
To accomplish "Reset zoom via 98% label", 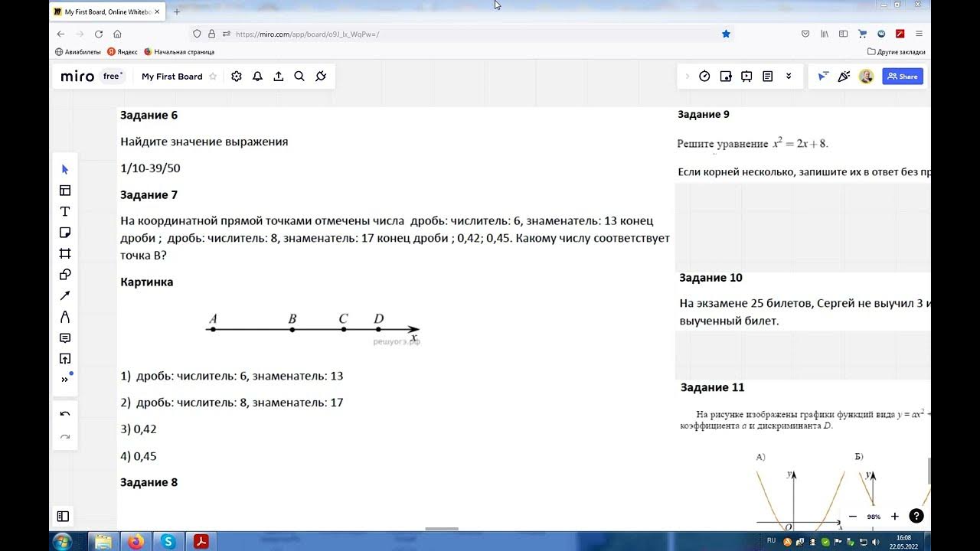I will click(x=874, y=517).
